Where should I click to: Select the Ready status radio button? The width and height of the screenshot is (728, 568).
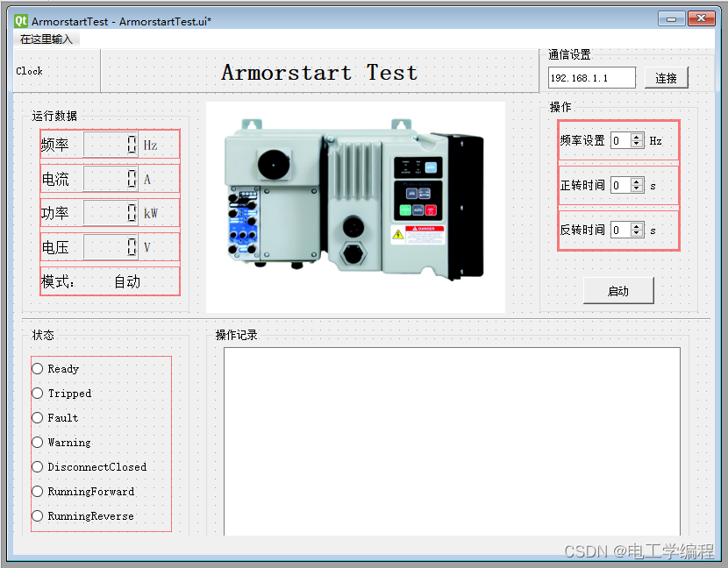[x=37, y=368]
